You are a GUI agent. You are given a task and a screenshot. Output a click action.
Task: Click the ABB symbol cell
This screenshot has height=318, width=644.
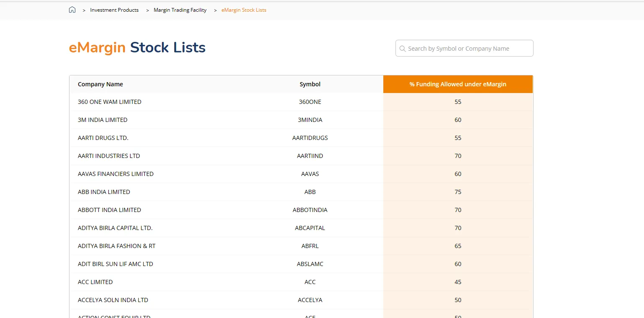click(310, 192)
